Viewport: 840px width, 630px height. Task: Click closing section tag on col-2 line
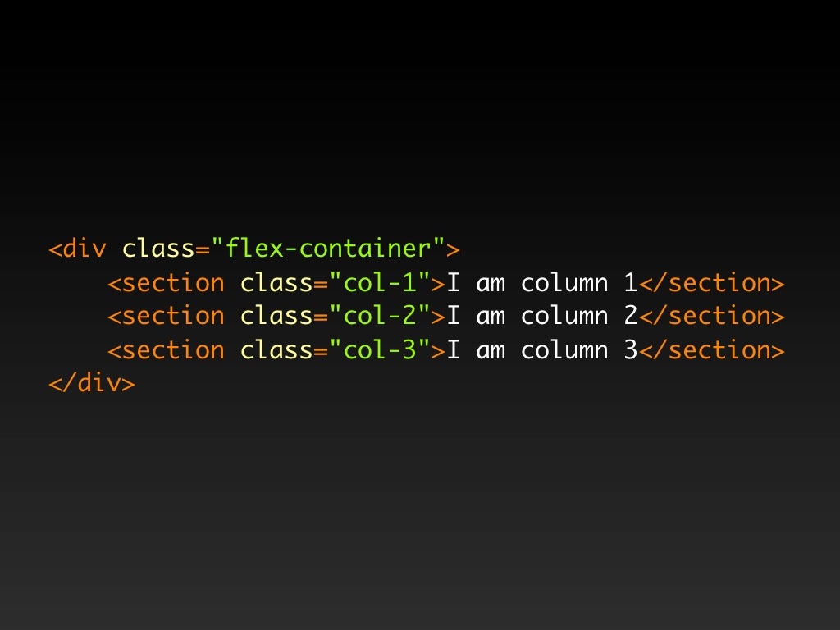712,316
